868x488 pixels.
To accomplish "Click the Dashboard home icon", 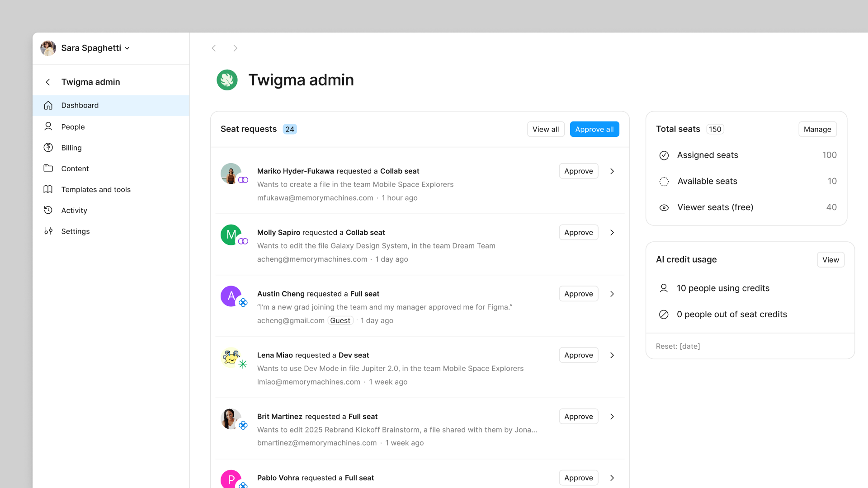I will click(48, 105).
